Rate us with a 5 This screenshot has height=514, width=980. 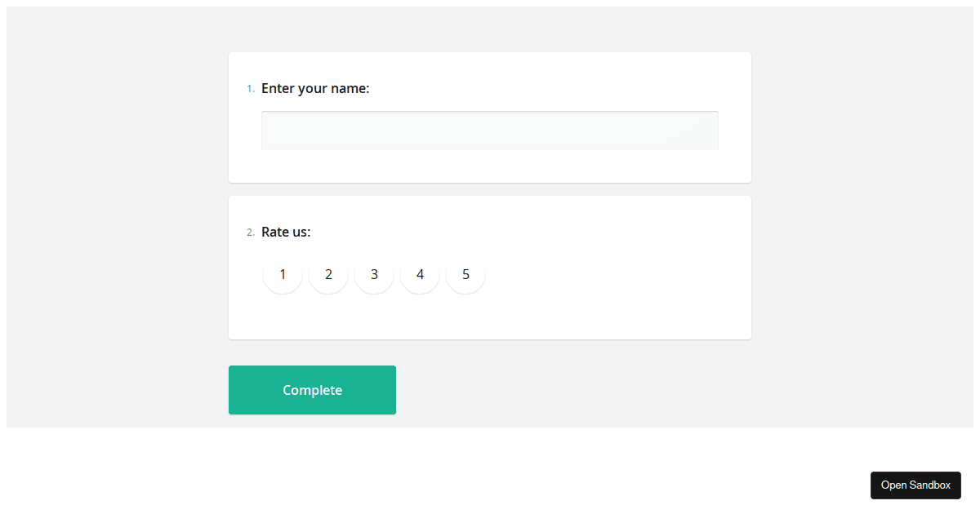click(465, 274)
